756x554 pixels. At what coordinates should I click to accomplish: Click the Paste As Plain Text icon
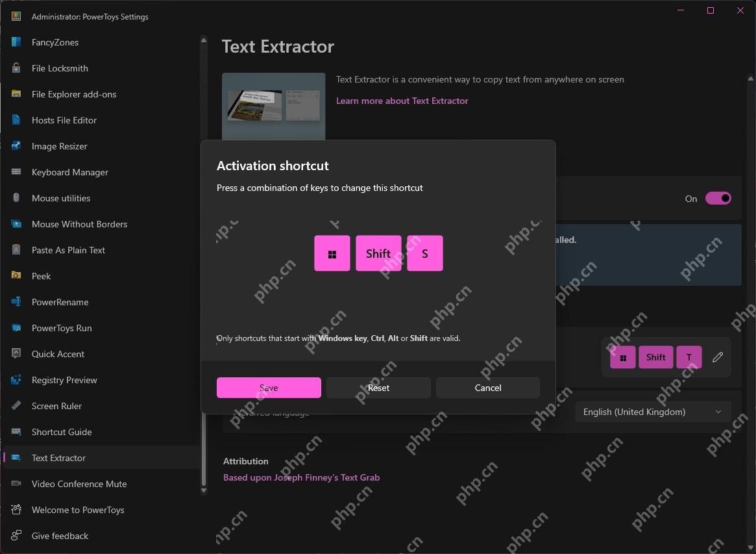pyautogui.click(x=16, y=250)
